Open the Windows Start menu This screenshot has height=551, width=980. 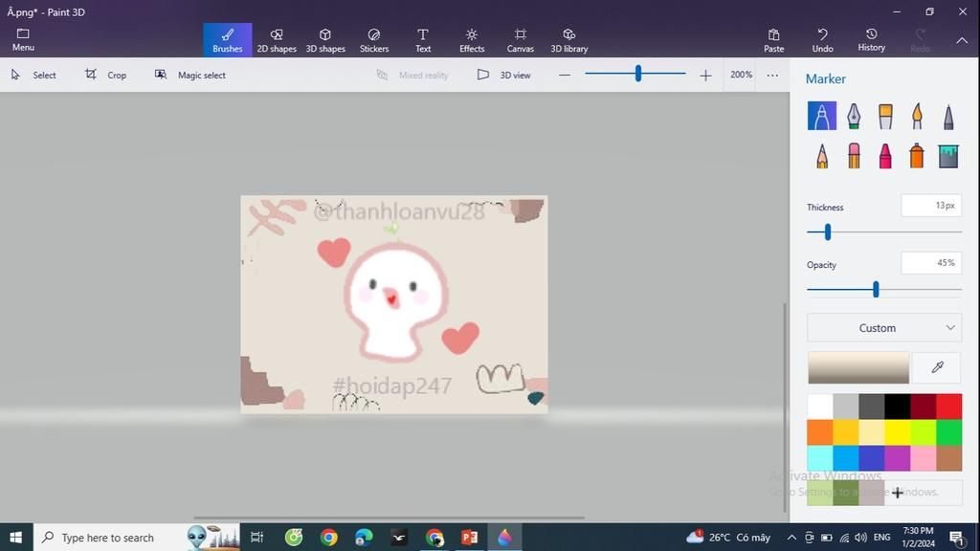click(x=16, y=538)
